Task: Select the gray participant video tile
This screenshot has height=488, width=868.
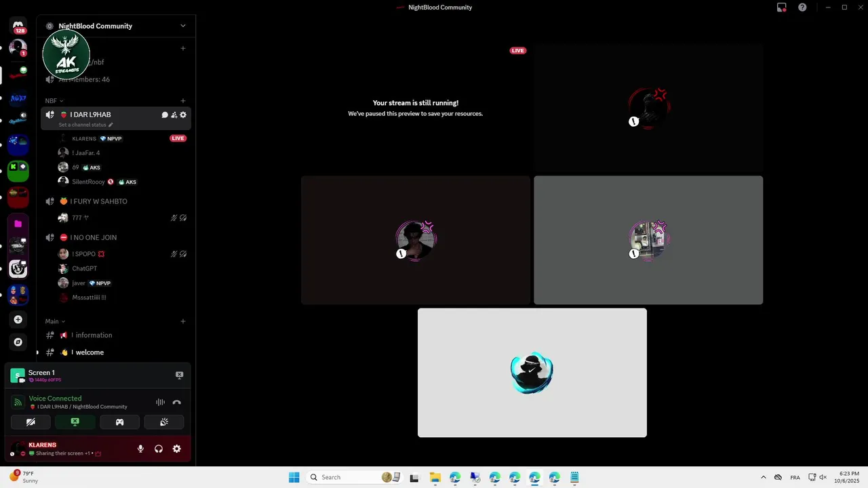Action: (x=648, y=240)
